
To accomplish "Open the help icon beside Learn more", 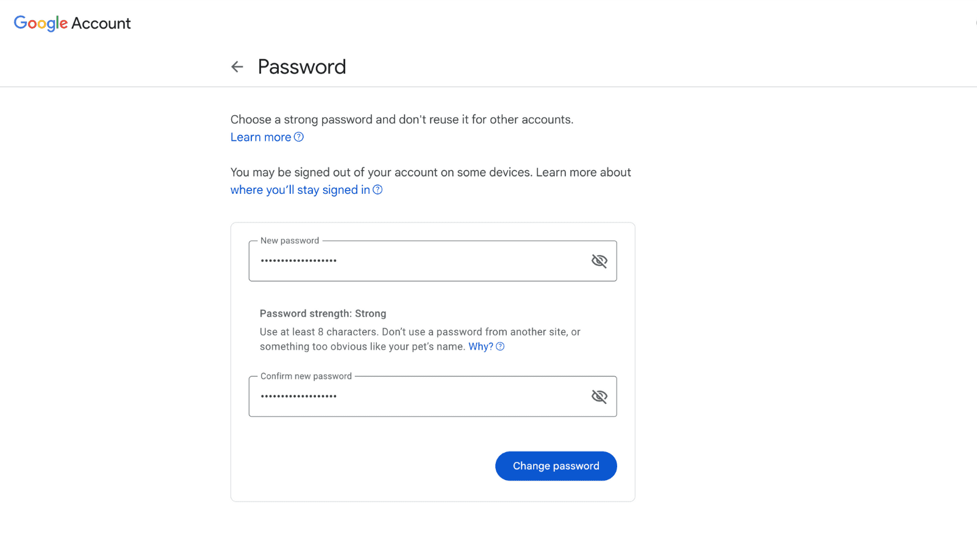I will click(299, 137).
